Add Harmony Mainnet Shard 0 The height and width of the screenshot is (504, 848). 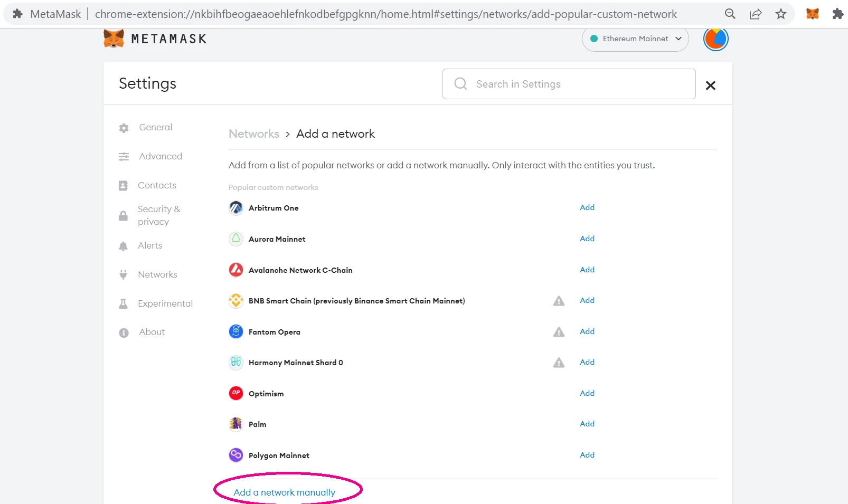click(587, 362)
